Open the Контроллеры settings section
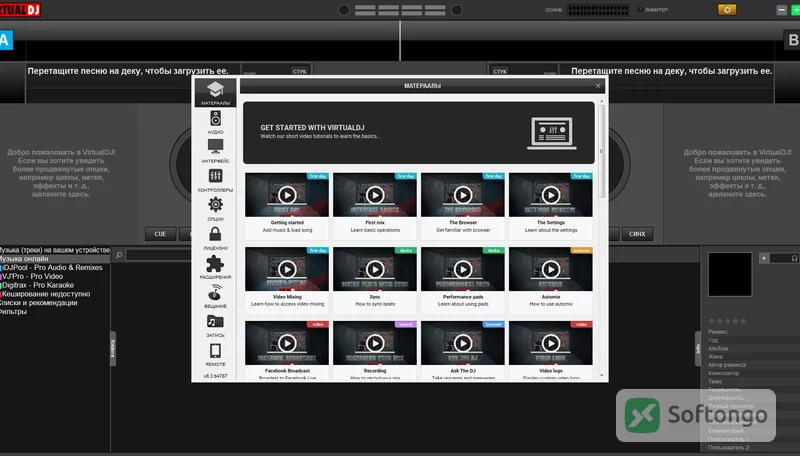This screenshot has width=800, height=456. (215, 180)
